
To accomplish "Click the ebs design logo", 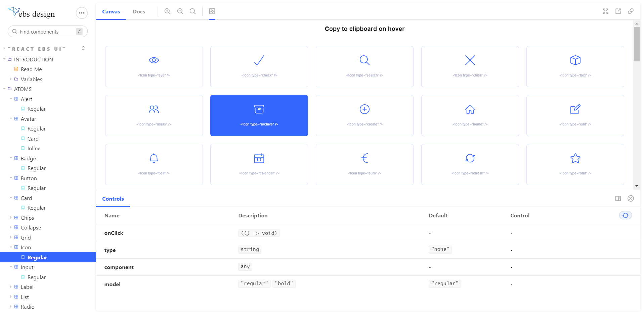I will 31,13.
